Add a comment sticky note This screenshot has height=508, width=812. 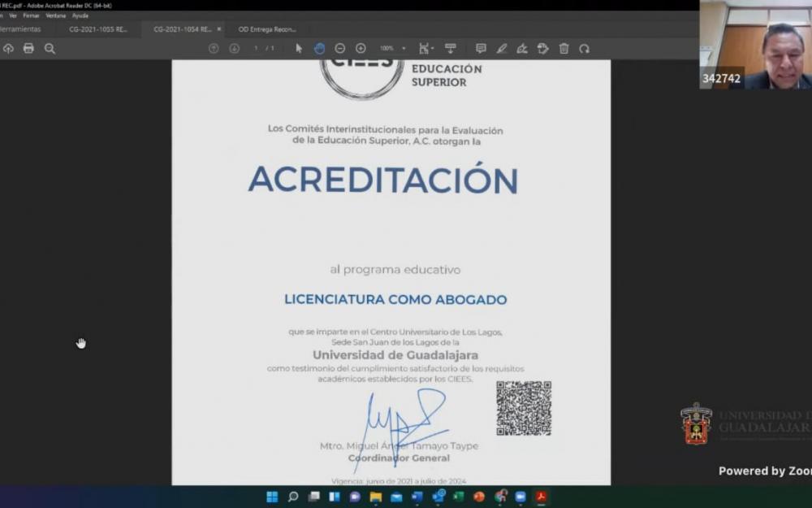481,49
